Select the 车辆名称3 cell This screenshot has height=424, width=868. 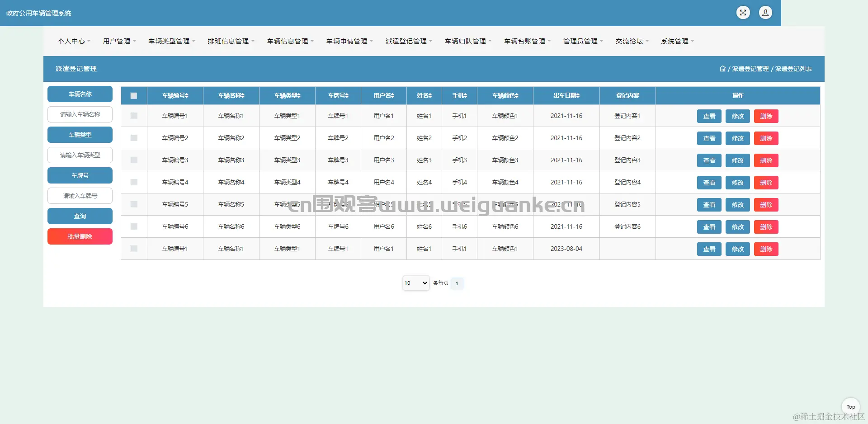(x=231, y=160)
